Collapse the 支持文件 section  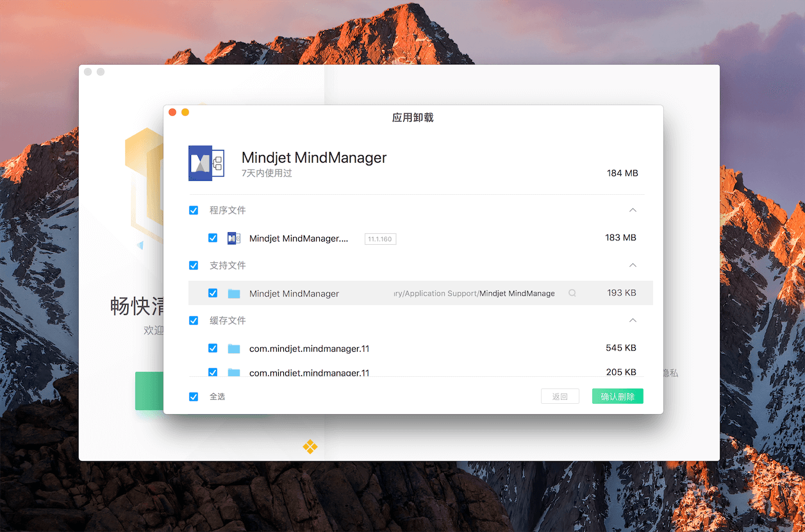click(633, 265)
